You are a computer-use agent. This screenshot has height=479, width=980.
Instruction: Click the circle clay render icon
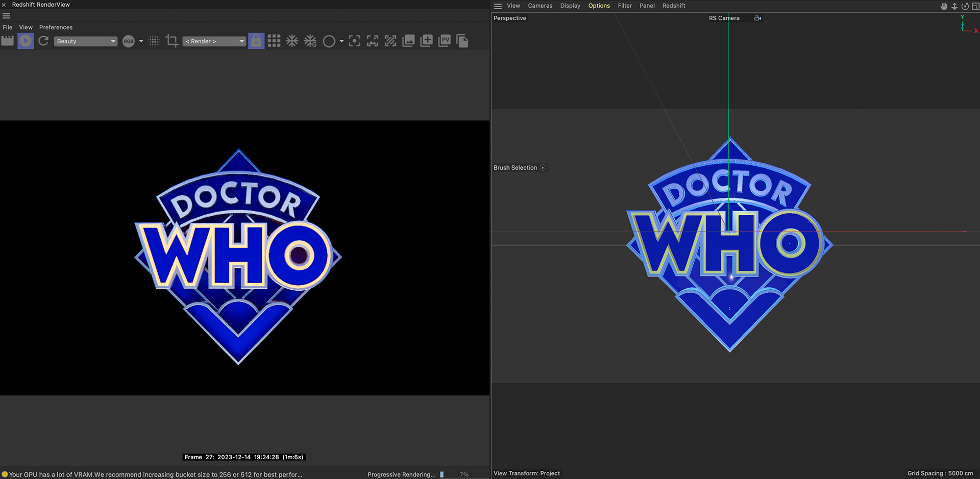pyautogui.click(x=329, y=41)
